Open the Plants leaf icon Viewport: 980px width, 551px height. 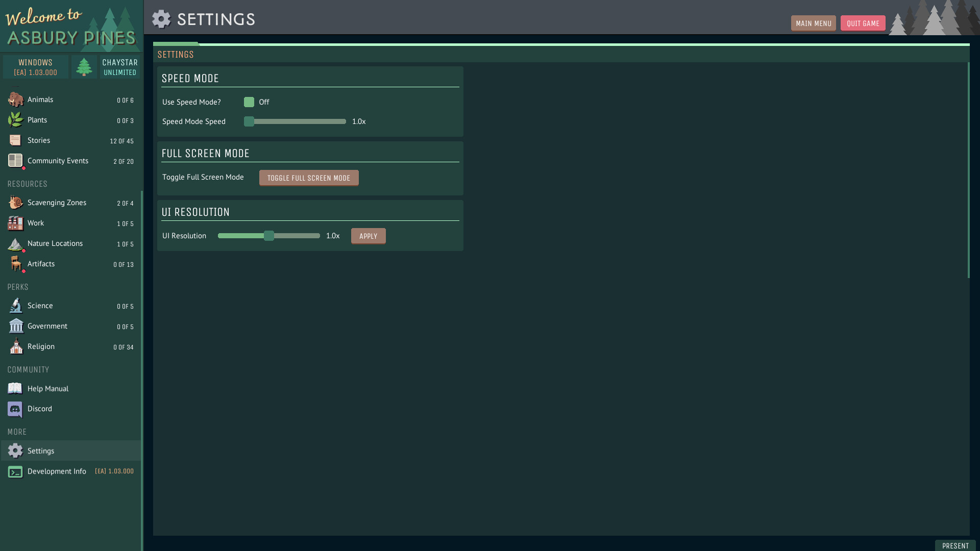(15, 120)
